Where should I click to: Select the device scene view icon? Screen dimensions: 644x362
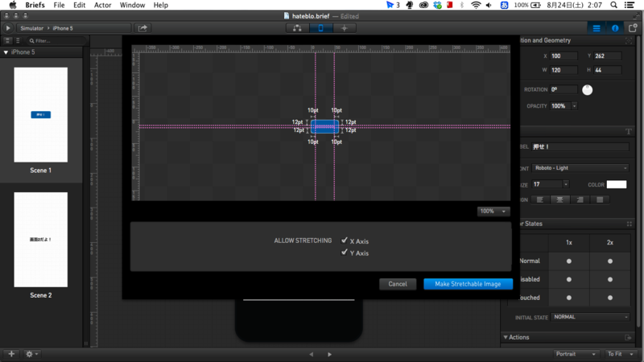tap(320, 28)
